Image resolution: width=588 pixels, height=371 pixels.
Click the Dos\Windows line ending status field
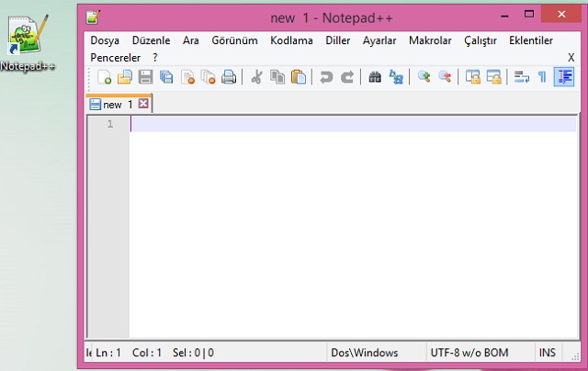pyautogui.click(x=377, y=353)
